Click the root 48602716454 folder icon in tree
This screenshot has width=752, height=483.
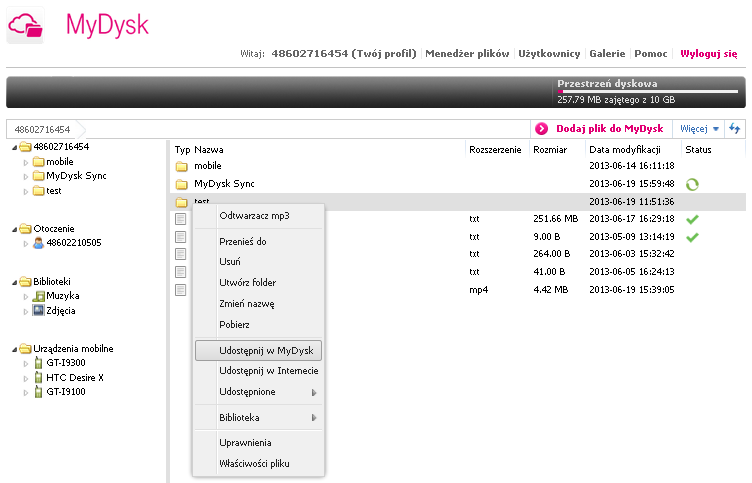tap(25, 147)
